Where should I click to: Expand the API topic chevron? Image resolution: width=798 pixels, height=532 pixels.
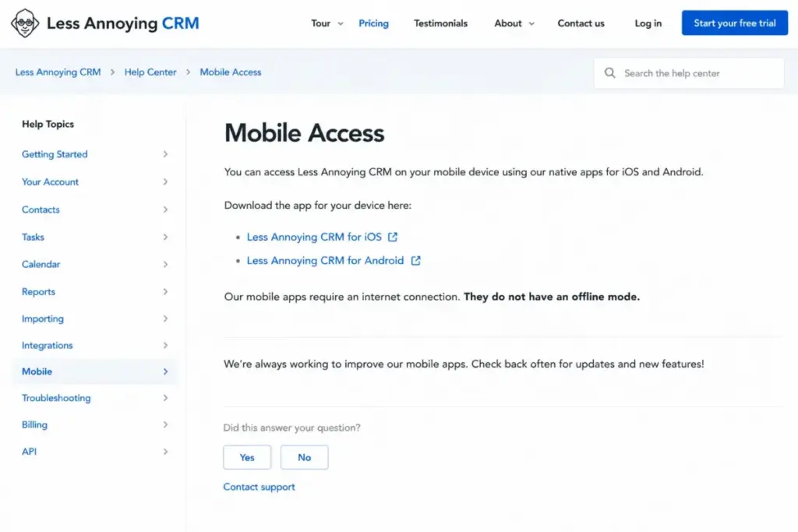pos(165,452)
